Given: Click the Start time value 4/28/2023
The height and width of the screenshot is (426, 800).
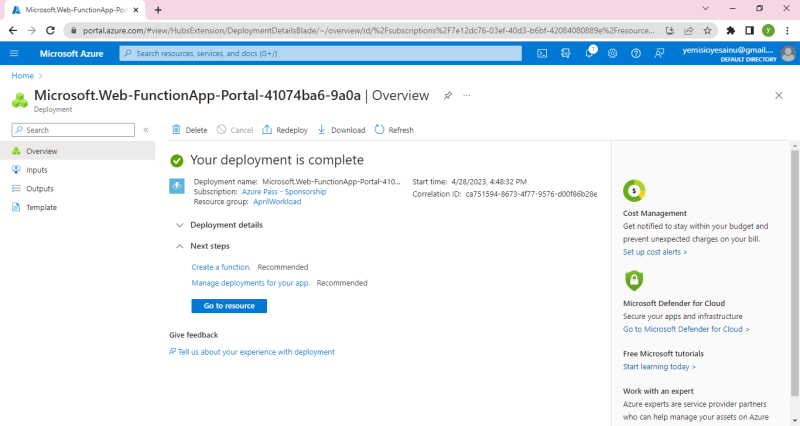Looking at the screenshot, I should [x=489, y=182].
